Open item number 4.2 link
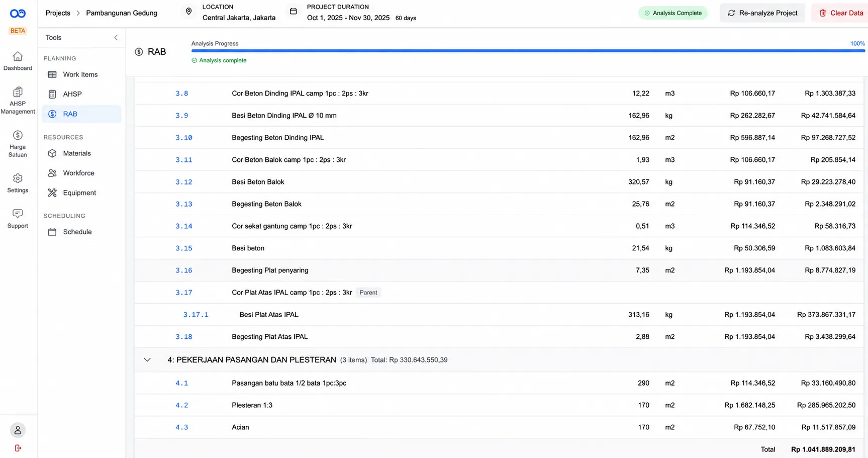This screenshot has width=868, height=458. pos(182,405)
